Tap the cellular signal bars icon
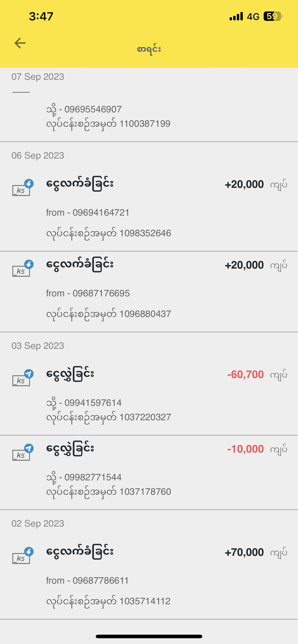Viewport: 298px width, 644px height. tap(236, 17)
